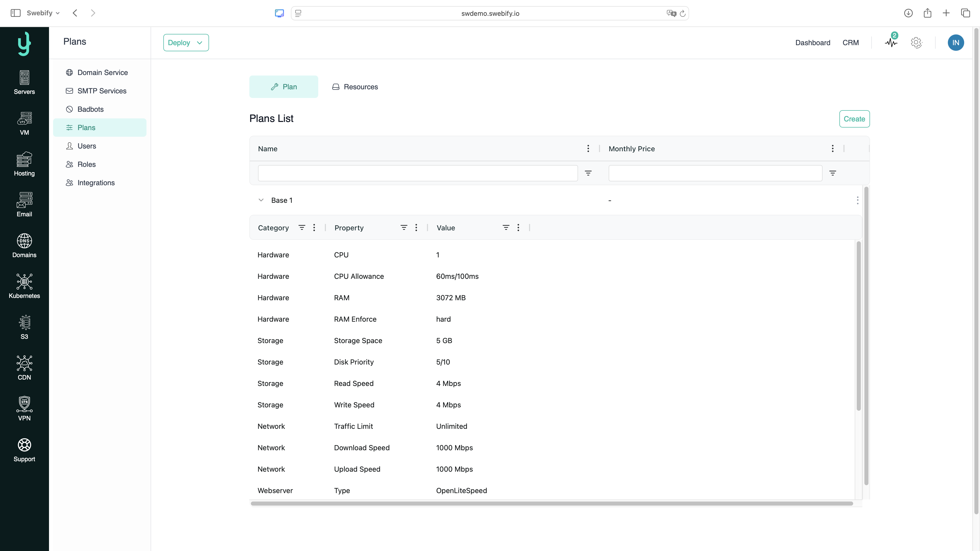Image resolution: width=980 pixels, height=551 pixels.
Task: Open Monthly Price column options menu
Action: 833,149
